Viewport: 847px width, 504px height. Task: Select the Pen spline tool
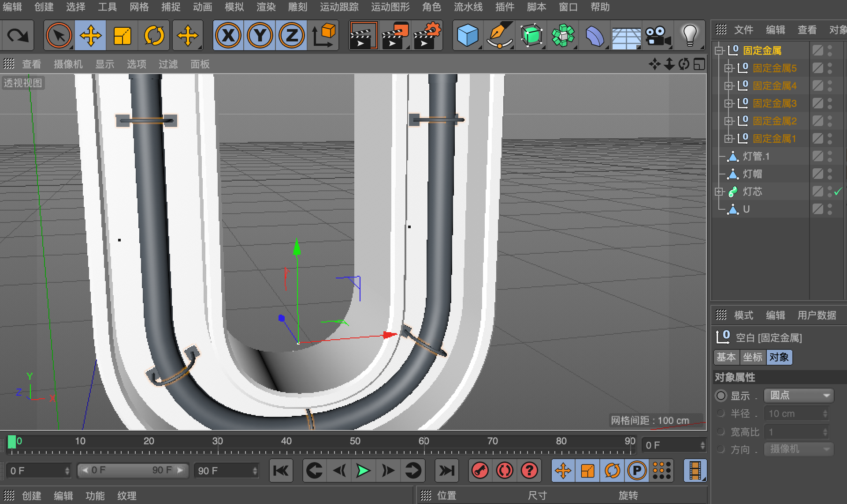[499, 35]
